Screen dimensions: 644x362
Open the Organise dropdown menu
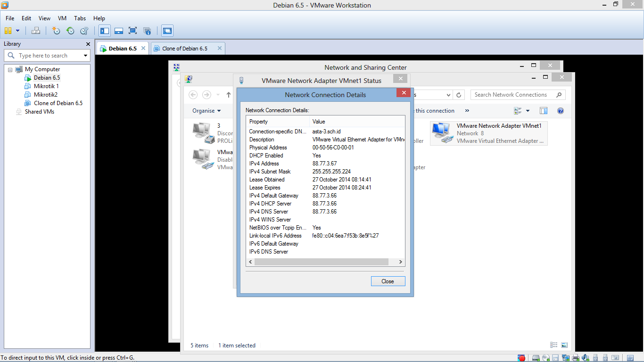(x=206, y=110)
